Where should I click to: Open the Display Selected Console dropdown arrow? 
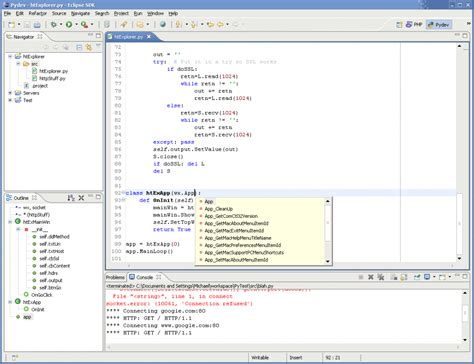point(434,277)
